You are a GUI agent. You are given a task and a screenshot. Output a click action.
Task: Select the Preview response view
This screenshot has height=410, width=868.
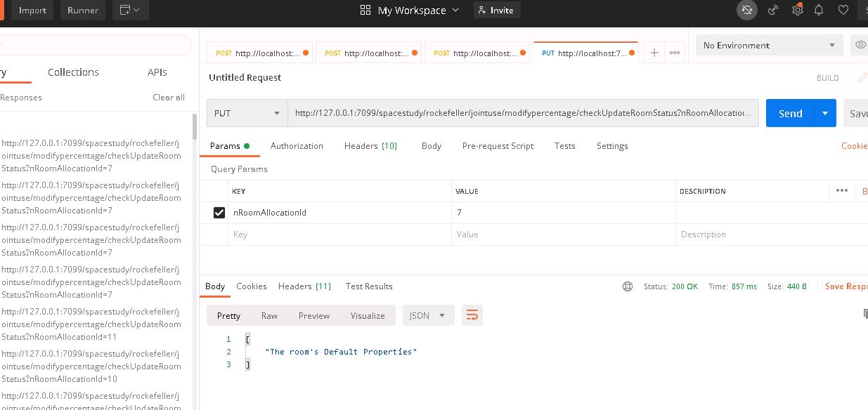[x=313, y=315]
